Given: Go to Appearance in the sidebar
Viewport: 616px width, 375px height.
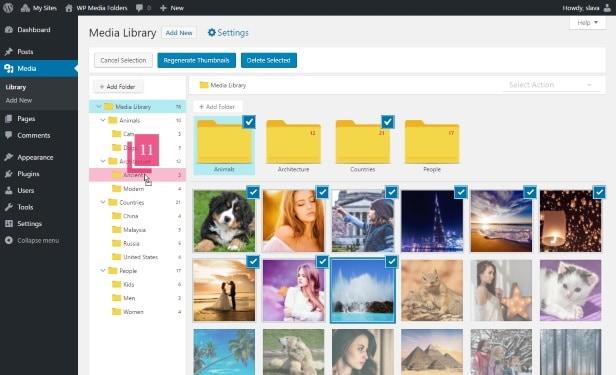Looking at the screenshot, I should (35, 157).
